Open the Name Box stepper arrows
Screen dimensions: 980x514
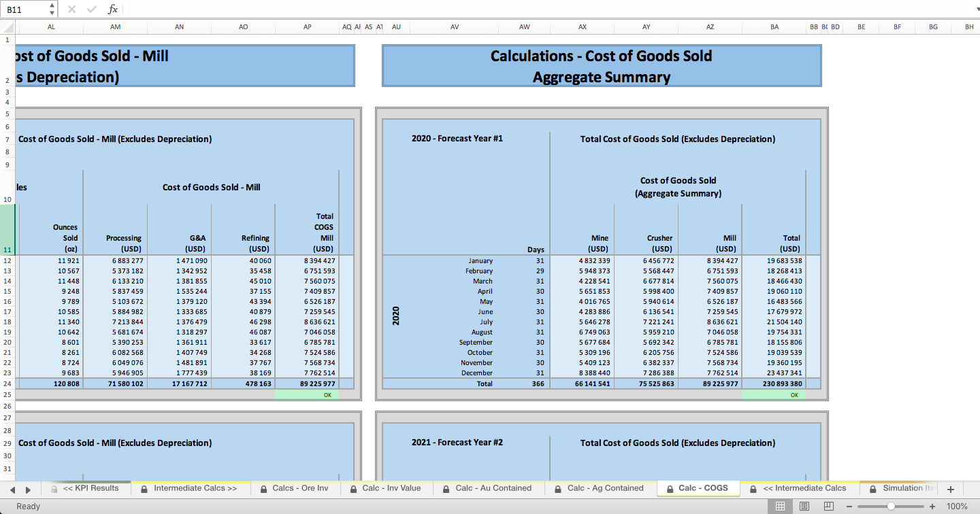pyautogui.click(x=53, y=10)
